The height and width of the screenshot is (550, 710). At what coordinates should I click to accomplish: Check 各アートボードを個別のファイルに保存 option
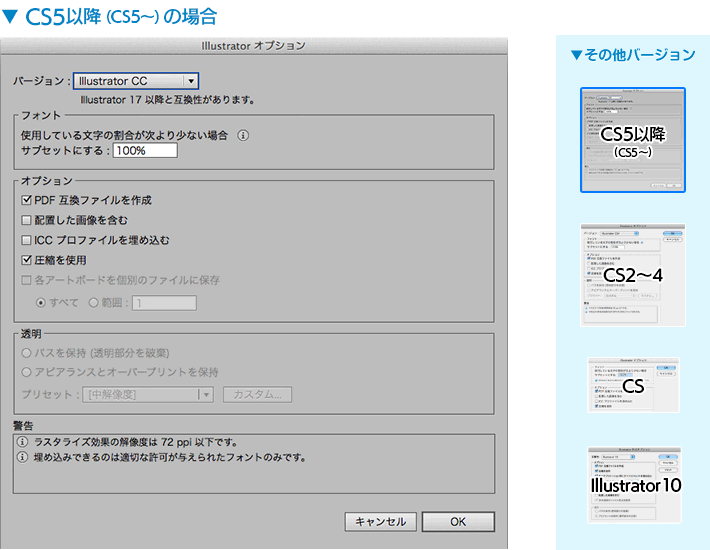point(27,280)
